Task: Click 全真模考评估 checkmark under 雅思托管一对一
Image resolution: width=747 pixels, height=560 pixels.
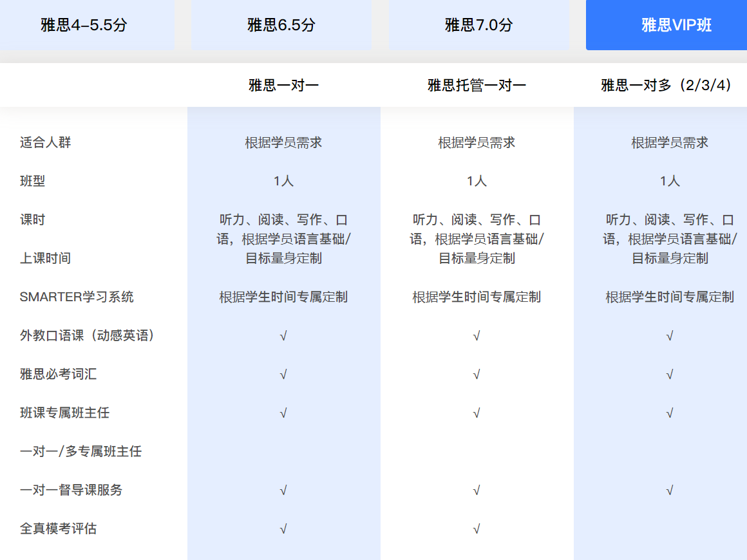Action: [x=477, y=528]
